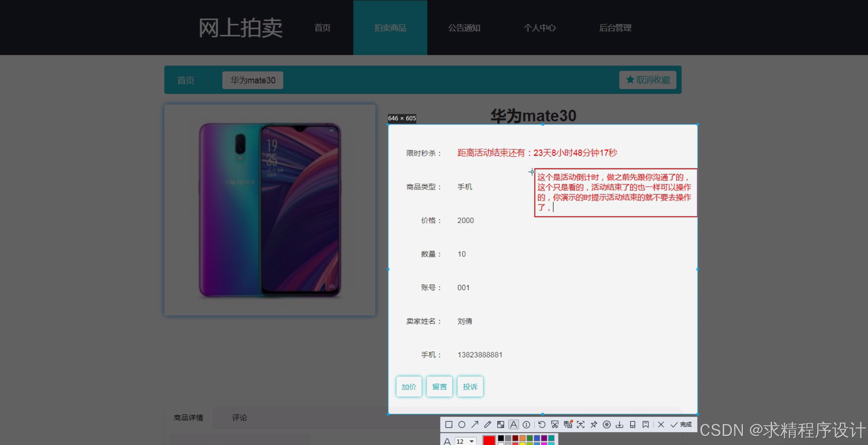Toggle the text annotation tool
The height and width of the screenshot is (445, 868).
click(513, 424)
